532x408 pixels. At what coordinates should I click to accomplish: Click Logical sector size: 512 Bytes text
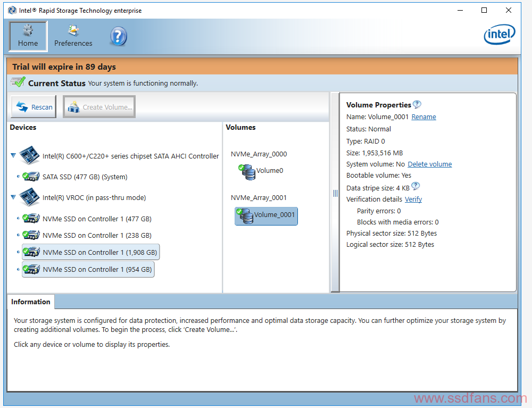click(x=390, y=245)
